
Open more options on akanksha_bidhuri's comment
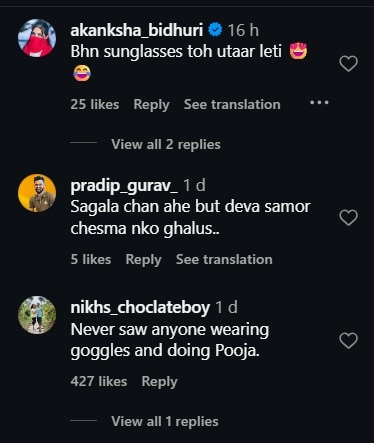[319, 102]
